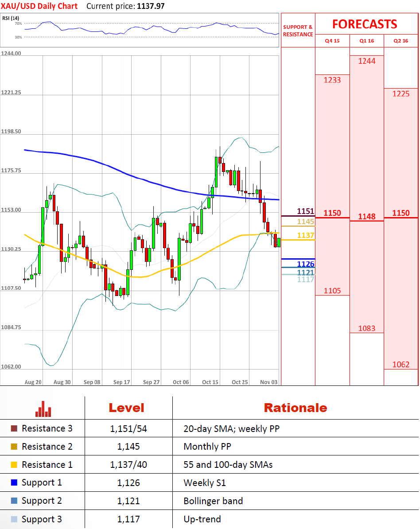Screen dimensions: 420x529
Task: Click the rationale '55 and 100-day SMAs'
Action: point(228,465)
